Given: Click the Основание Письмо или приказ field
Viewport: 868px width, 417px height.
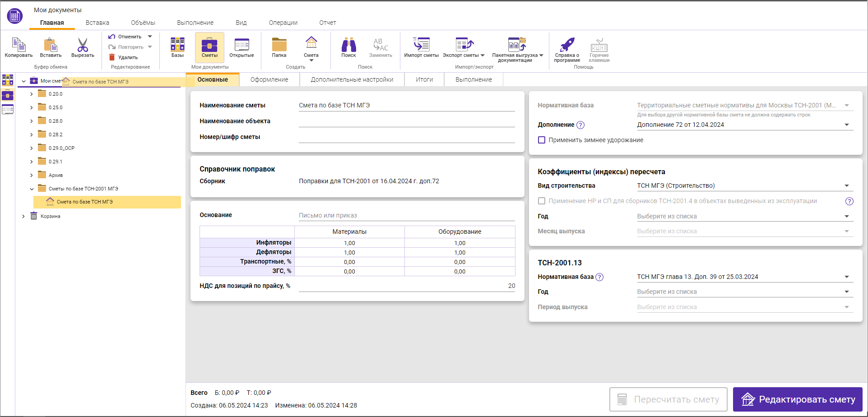Looking at the screenshot, I should [x=407, y=215].
